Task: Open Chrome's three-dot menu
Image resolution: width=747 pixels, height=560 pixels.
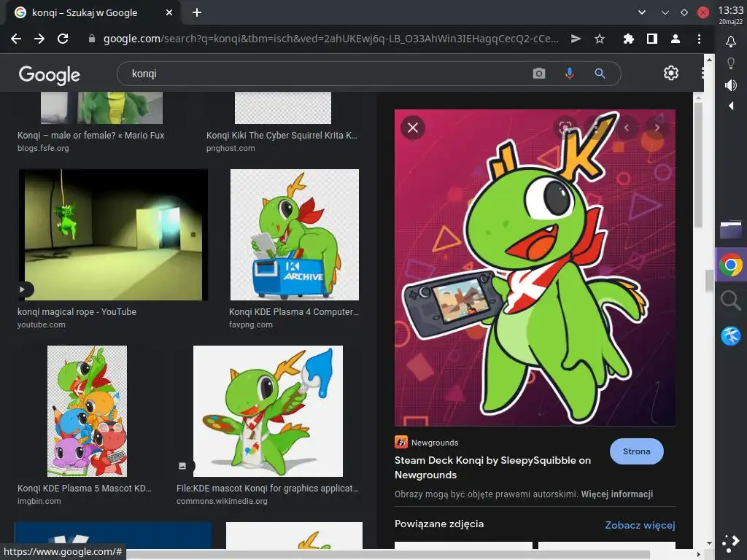Action: (x=699, y=39)
